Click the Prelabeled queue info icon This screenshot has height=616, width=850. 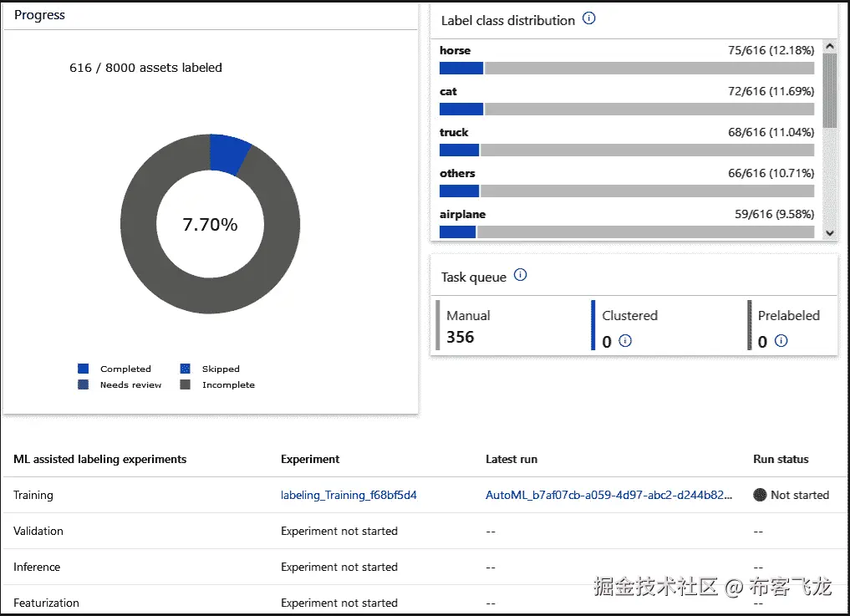(781, 341)
